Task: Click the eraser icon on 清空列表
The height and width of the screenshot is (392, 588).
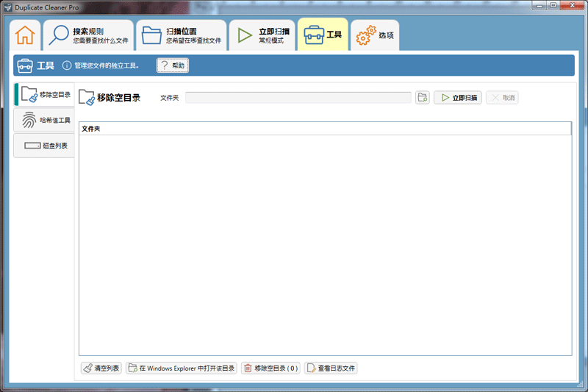Action: coord(87,368)
